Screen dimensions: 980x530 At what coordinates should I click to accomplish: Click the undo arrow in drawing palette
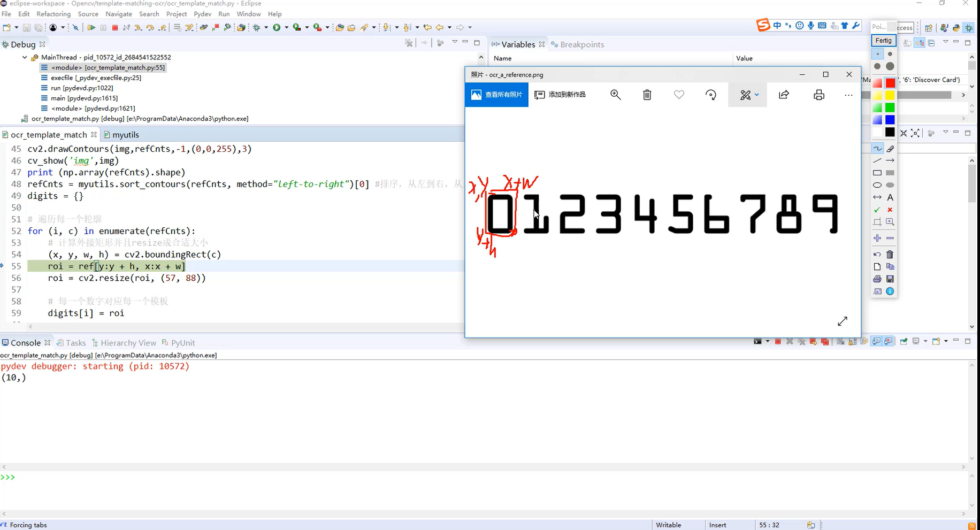(877, 255)
